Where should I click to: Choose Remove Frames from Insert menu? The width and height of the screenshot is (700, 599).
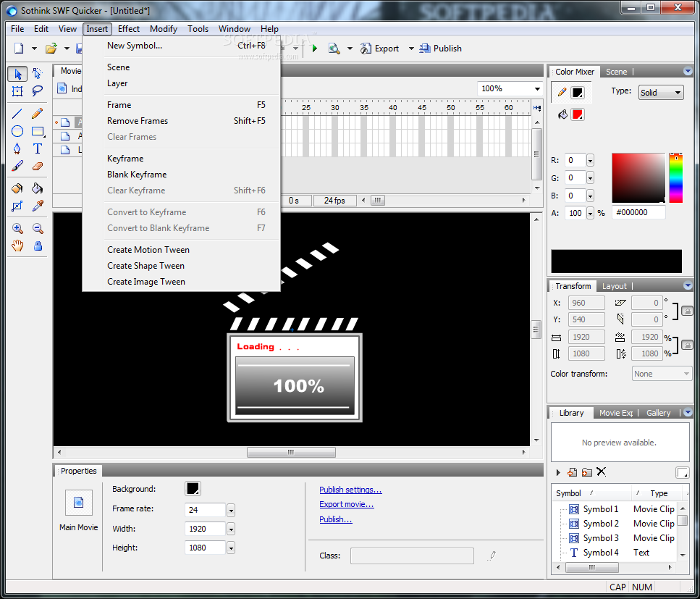click(181, 121)
